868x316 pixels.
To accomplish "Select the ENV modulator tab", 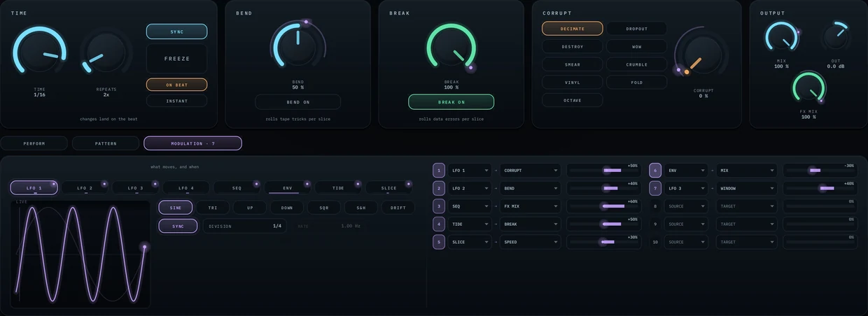I will click(x=288, y=188).
